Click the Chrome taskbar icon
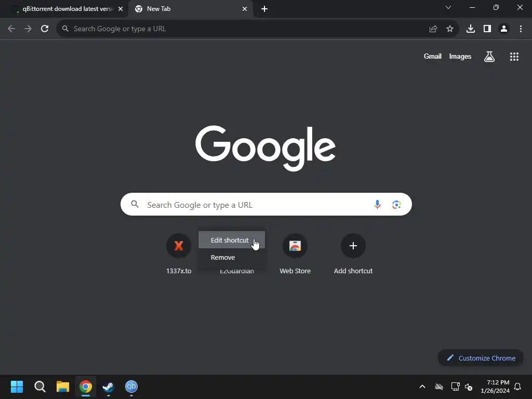532x399 pixels. click(86, 387)
